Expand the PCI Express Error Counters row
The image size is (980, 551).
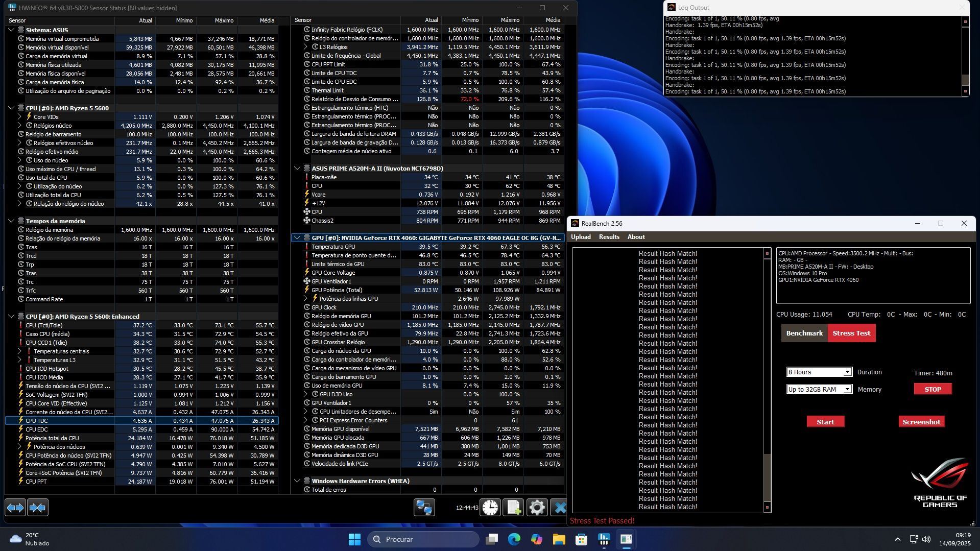pos(305,420)
